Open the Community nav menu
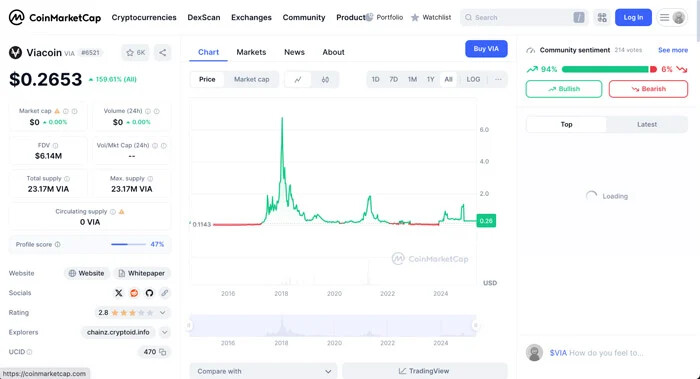 coord(304,17)
